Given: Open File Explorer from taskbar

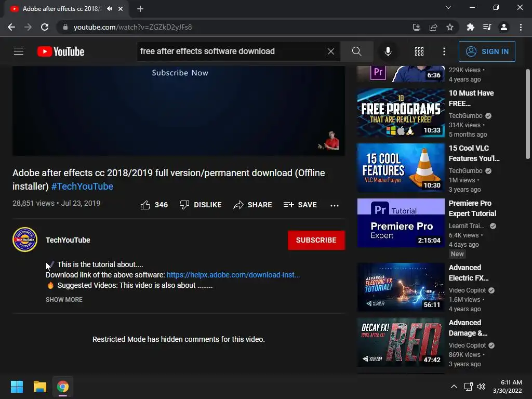Looking at the screenshot, I should point(39,387).
